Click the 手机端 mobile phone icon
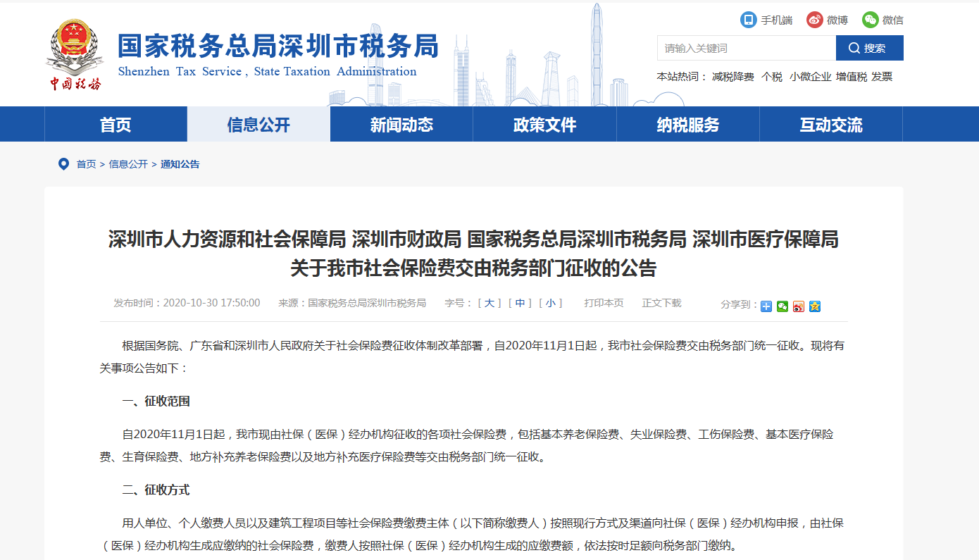The width and height of the screenshot is (979, 560). coord(748,20)
